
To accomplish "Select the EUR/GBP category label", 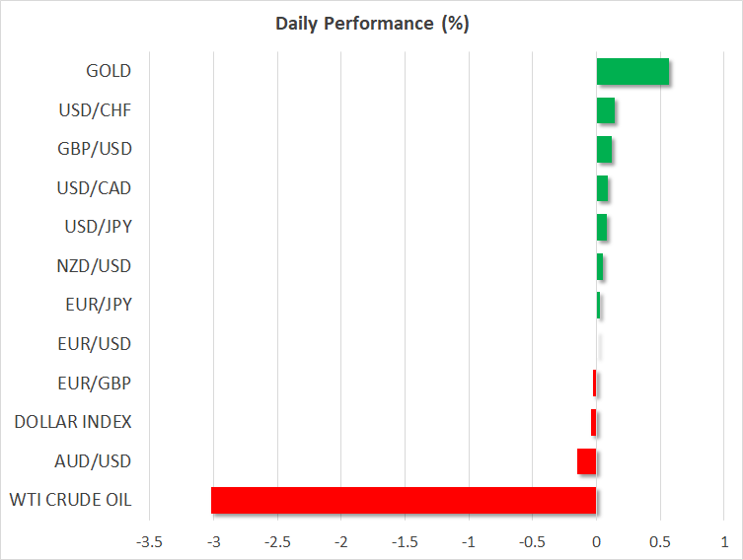I will click(x=98, y=383).
